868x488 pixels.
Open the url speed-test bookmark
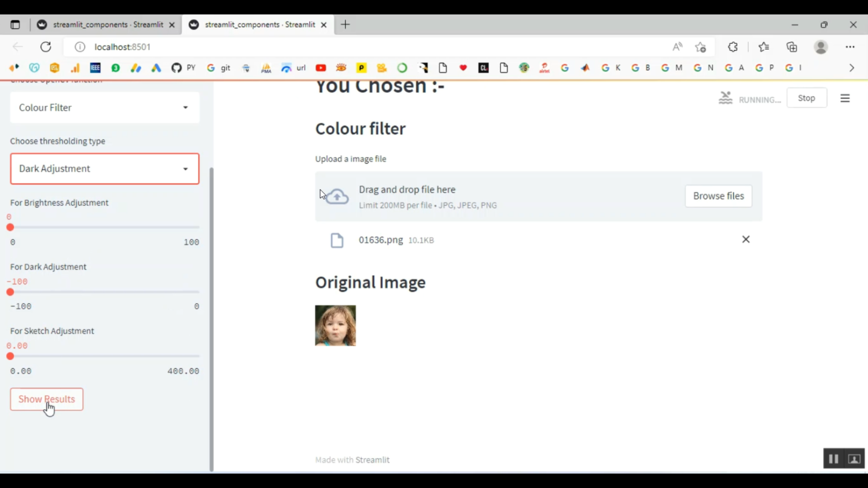293,68
